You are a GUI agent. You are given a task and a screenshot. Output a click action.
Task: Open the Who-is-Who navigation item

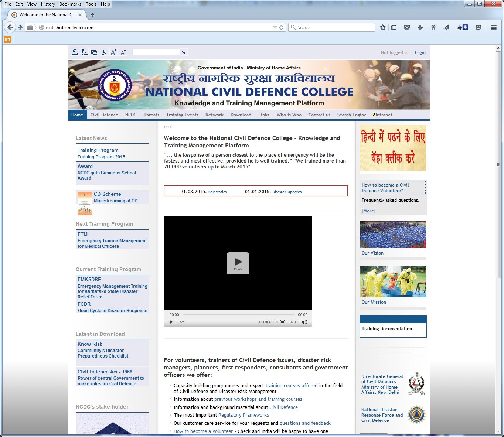coord(289,115)
